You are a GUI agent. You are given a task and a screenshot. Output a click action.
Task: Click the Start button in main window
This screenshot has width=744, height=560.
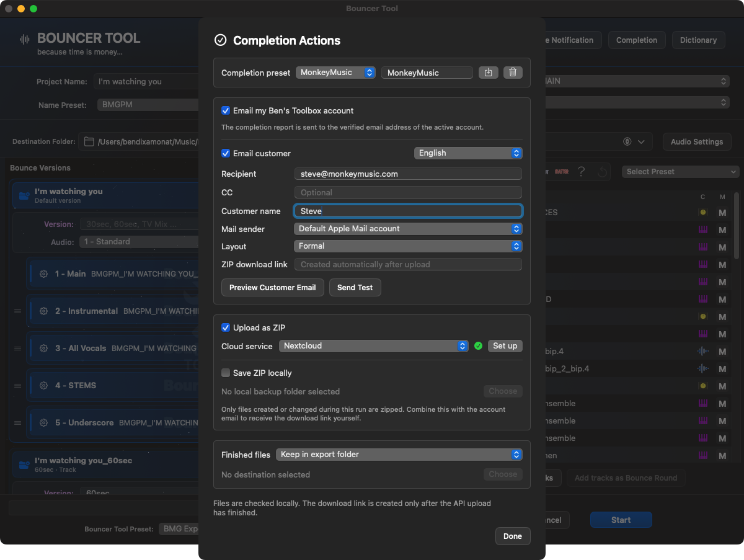click(621, 520)
